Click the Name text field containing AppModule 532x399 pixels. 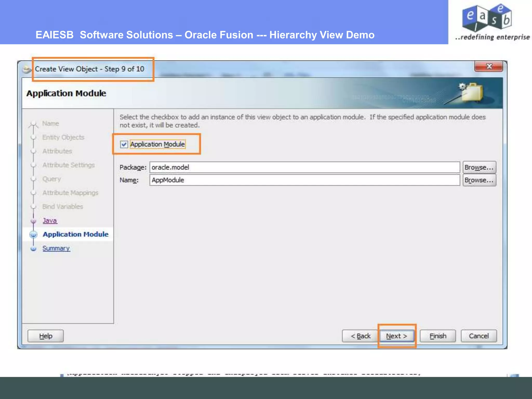[x=305, y=180]
